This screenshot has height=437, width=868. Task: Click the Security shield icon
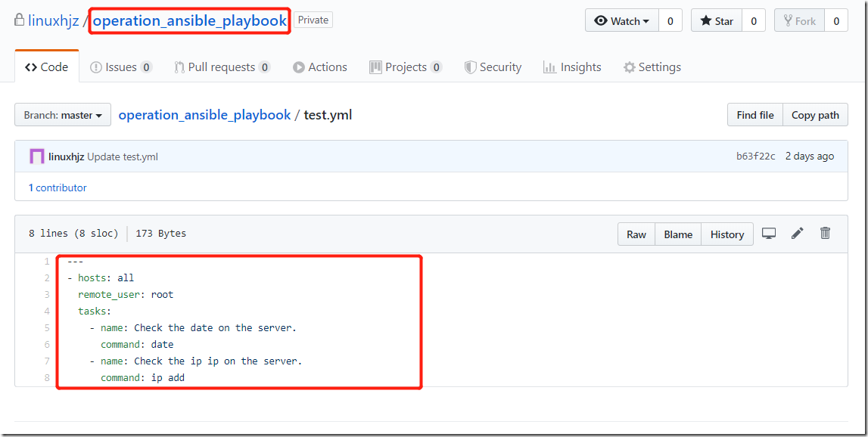[x=471, y=67]
